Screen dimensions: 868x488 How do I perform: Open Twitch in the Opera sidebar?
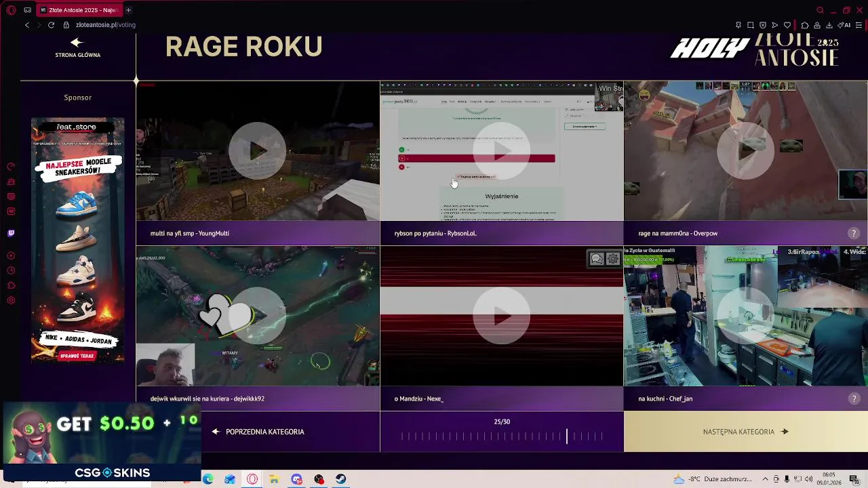click(x=11, y=233)
